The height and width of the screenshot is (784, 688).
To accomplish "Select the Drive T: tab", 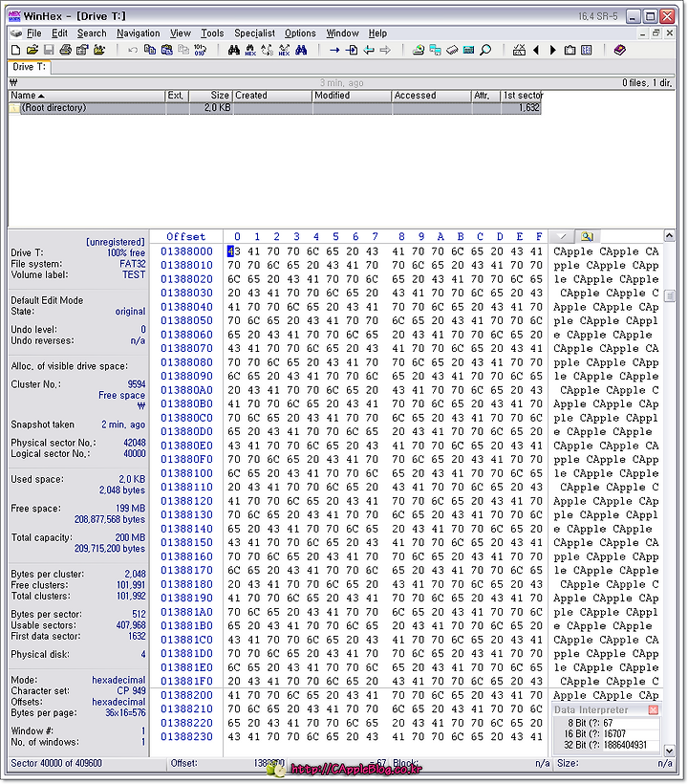I will point(29,67).
